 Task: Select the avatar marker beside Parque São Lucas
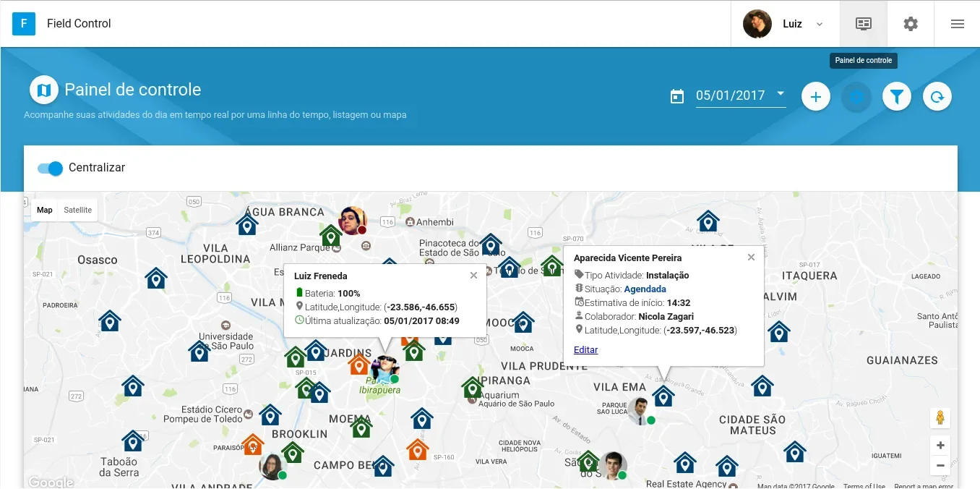coord(641,411)
